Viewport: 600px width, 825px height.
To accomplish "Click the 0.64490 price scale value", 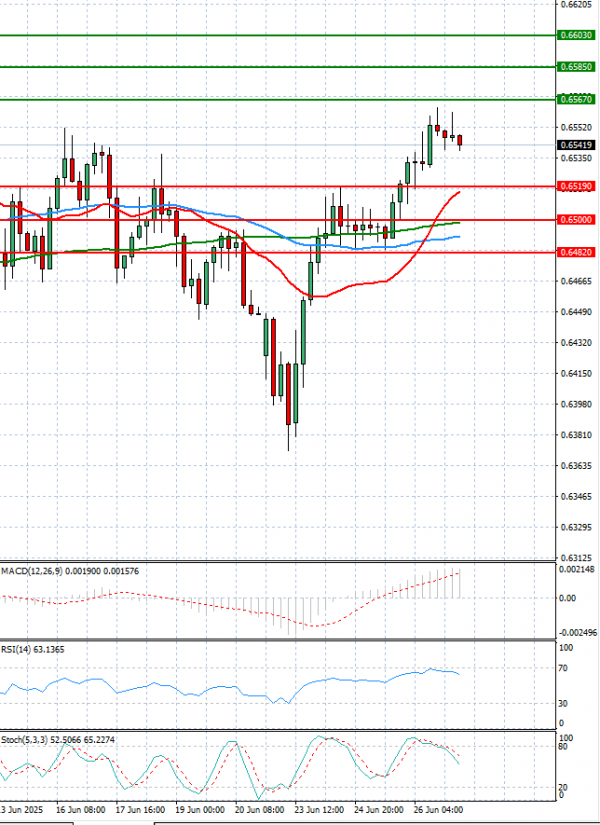I will point(576,312).
